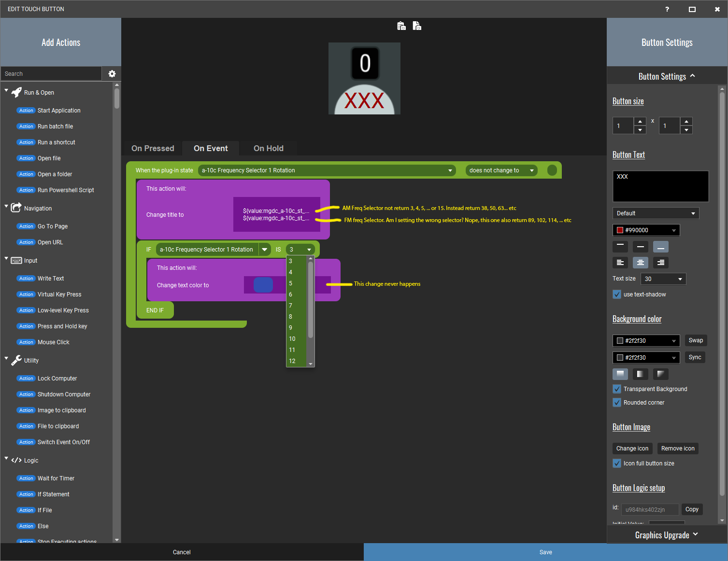
Task: Click the Logic code icon
Action: tap(16, 460)
